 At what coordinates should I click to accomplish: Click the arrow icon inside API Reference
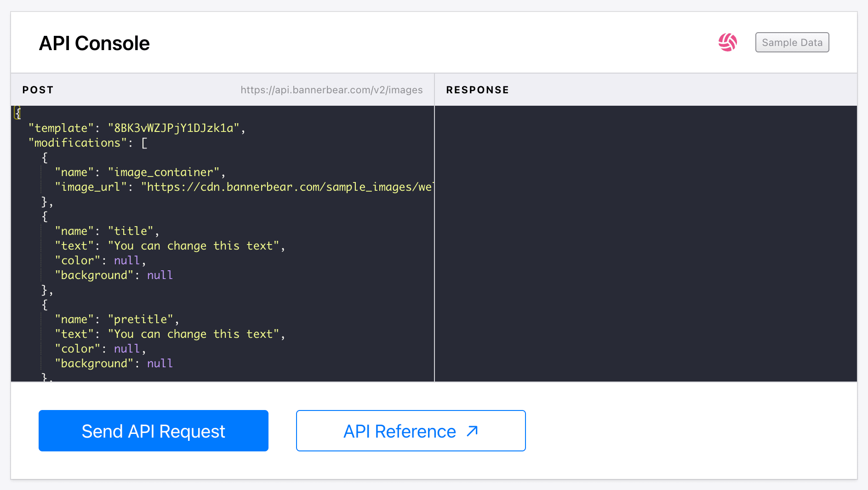click(472, 431)
